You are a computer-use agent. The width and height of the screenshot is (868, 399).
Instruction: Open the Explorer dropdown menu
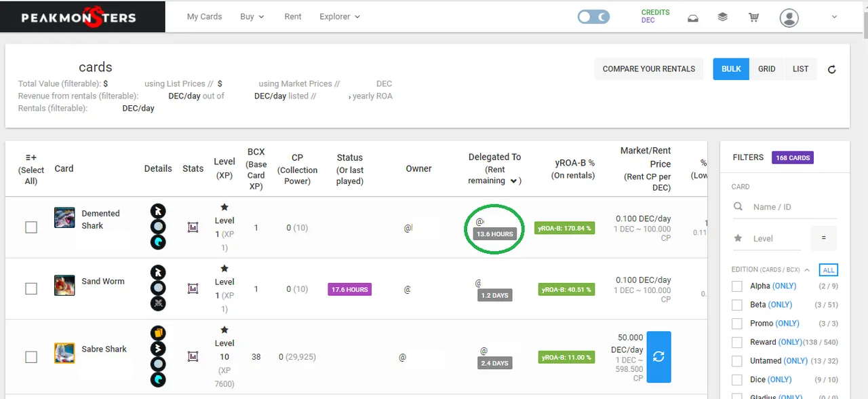pyautogui.click(x=340, y=17)
